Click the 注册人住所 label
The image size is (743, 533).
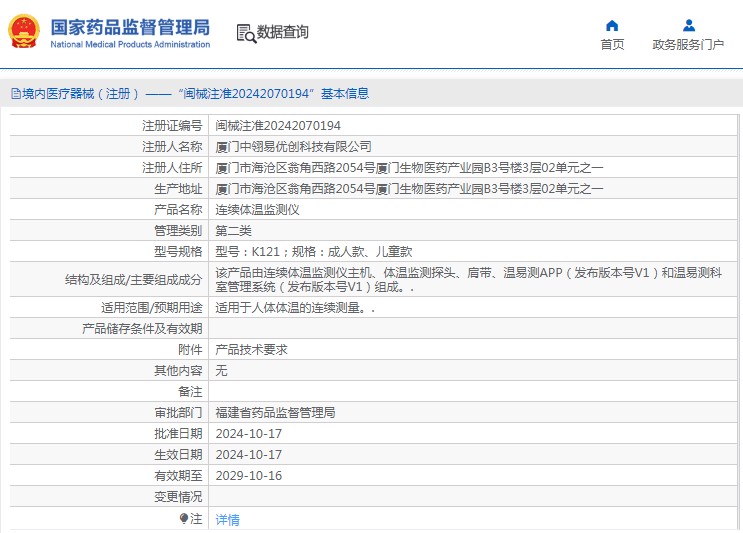point(172,168)
